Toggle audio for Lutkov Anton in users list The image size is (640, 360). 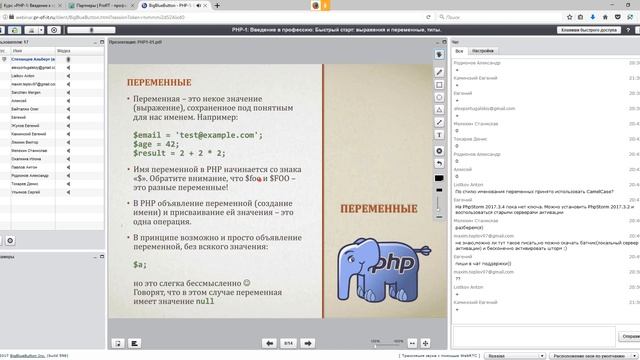(x=68, y=76)
